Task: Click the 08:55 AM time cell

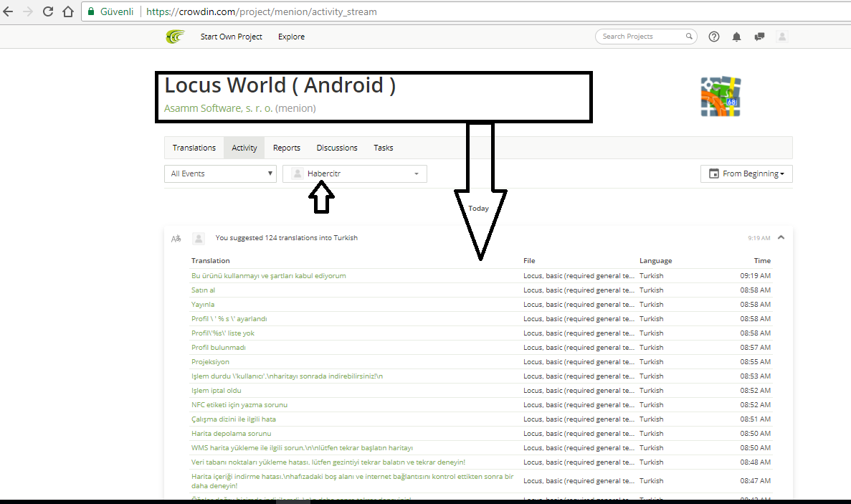Action: click(755, 362)
